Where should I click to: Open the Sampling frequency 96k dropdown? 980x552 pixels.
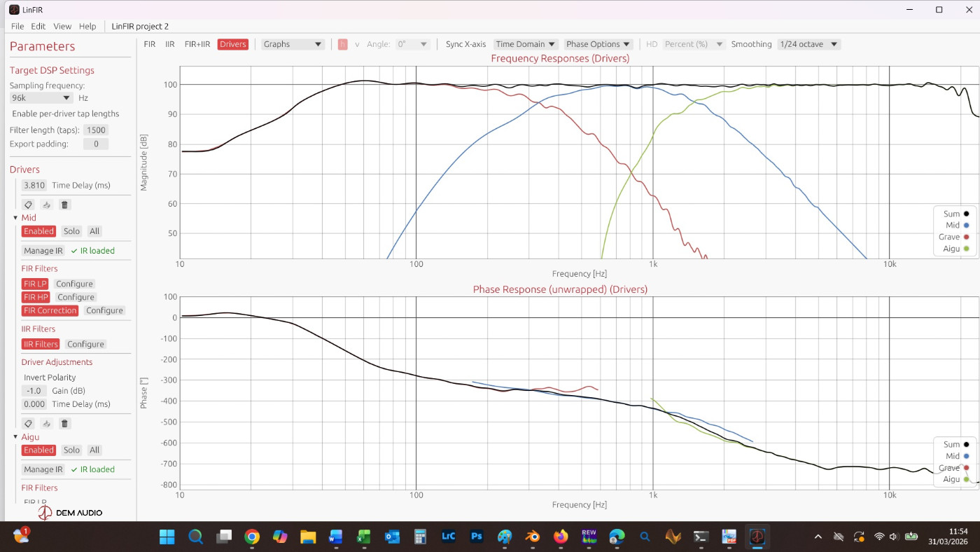coord(41,98)
